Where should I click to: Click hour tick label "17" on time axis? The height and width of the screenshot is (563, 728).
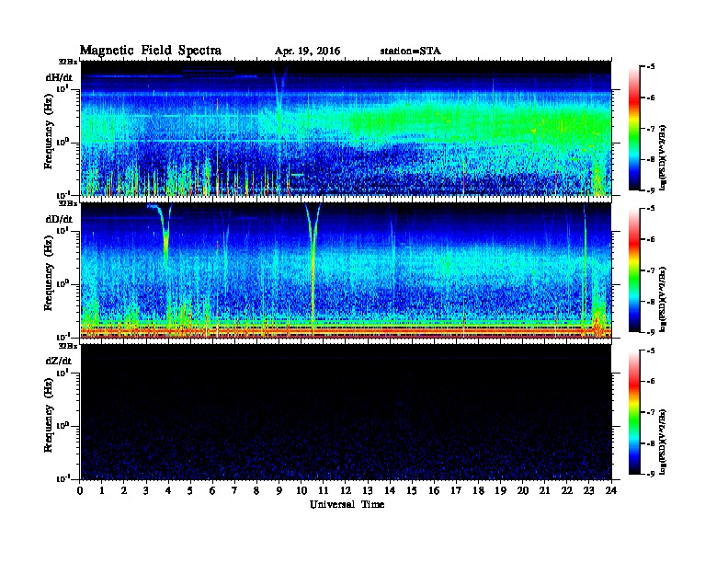click(x=456, y=490)
